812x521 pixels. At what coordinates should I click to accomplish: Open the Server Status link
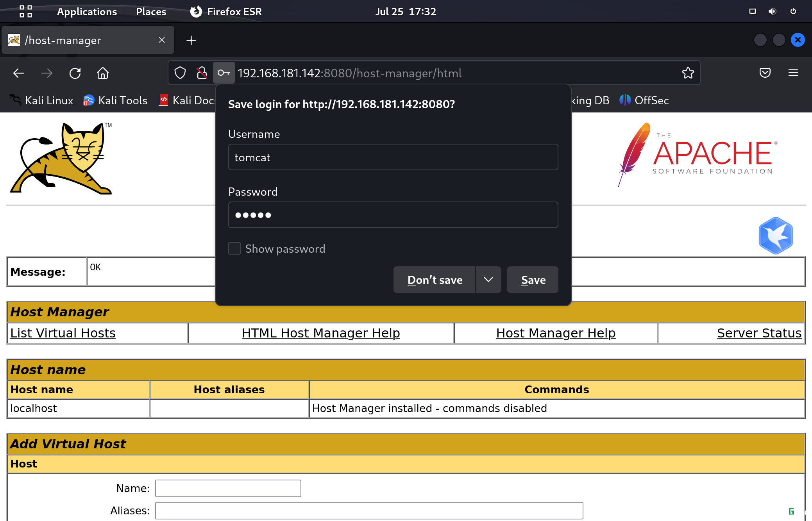[759, 333]
